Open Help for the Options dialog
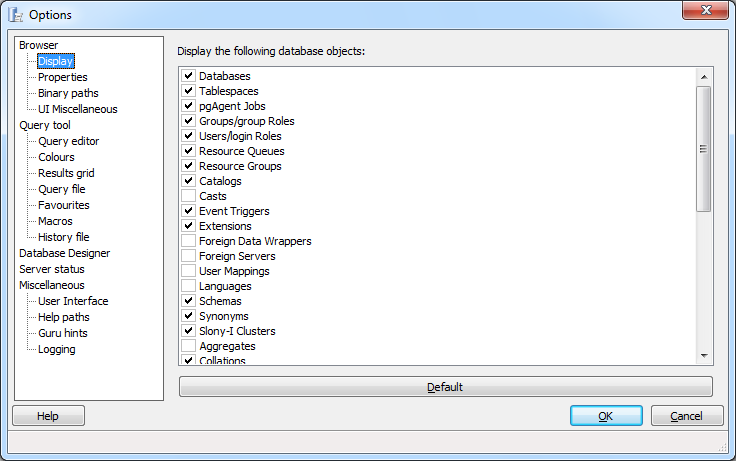This screenshot has height=461, width=736. tap(48, 416)
